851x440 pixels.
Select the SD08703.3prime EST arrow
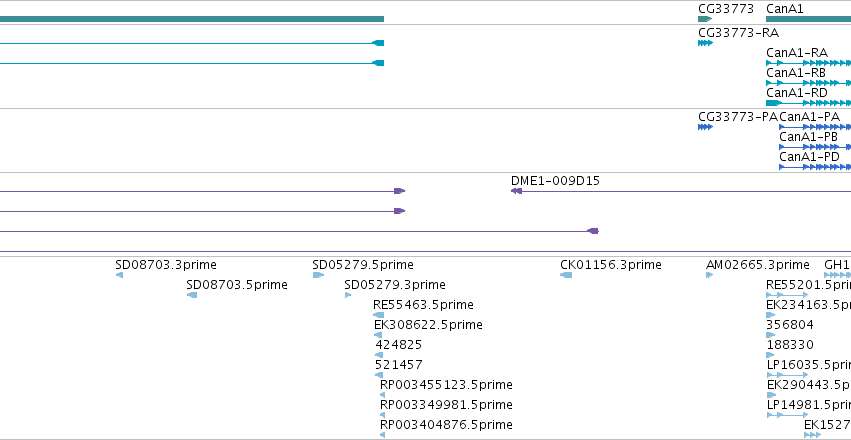pos(119,275)
